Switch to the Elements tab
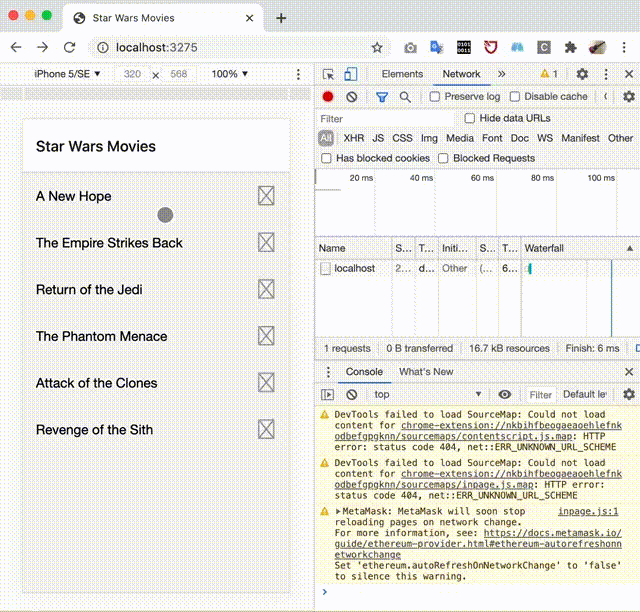Image resolution: width=640 pixels, height=612 pixels. coord(402,74)
